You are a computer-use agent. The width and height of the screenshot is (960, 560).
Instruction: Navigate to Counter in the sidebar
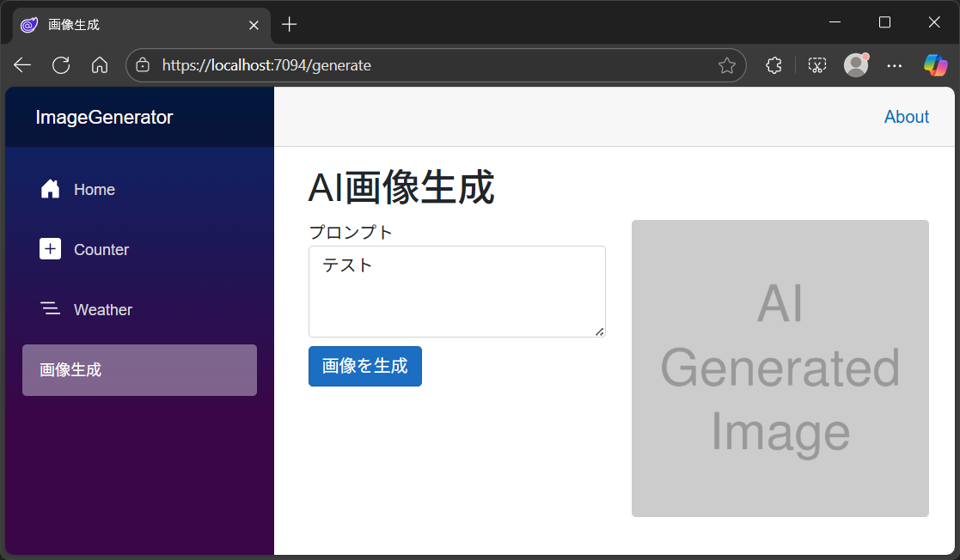click(139, 250)
